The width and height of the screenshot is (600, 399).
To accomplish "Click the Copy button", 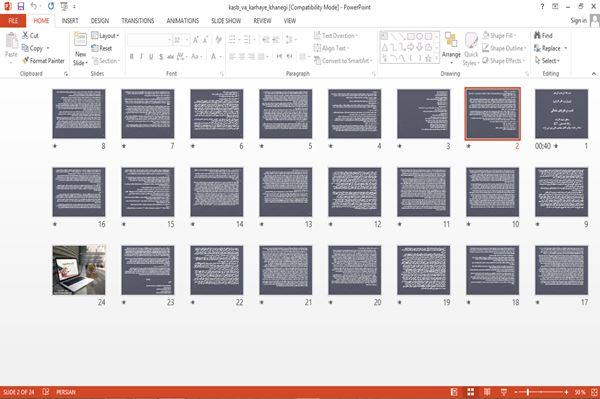I will pos(32,48).
